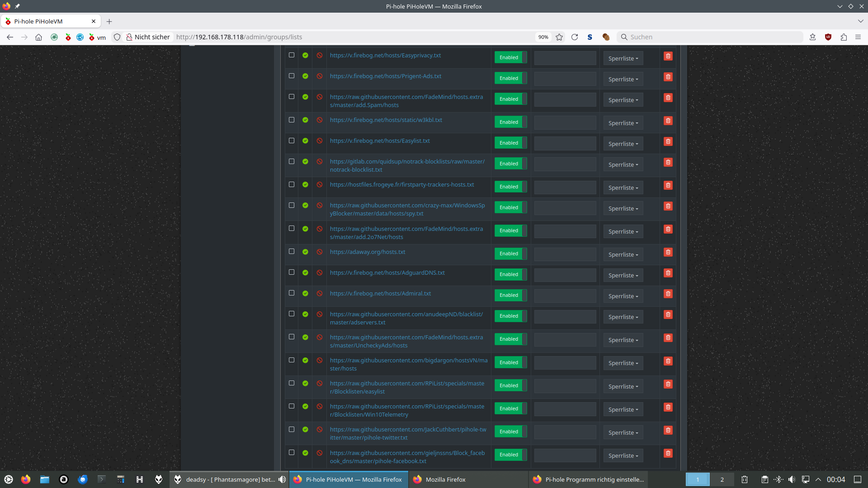
Task: Click comment field of Easyprivacy.txt row
Action: click(x=565, y=58)
